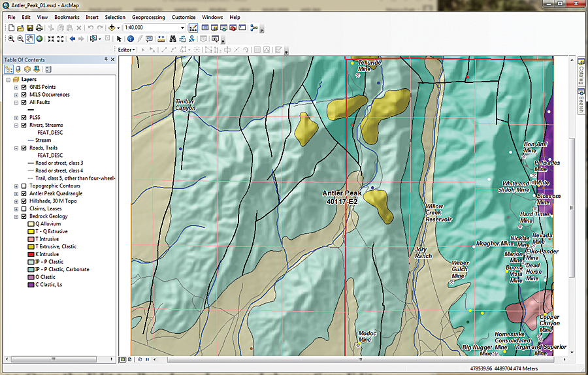Collapse the Rivers, Streams legend

16,125
